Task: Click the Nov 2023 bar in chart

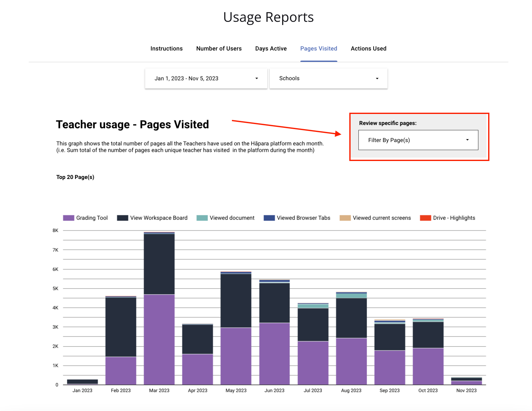Action: (x=467, y=381)
